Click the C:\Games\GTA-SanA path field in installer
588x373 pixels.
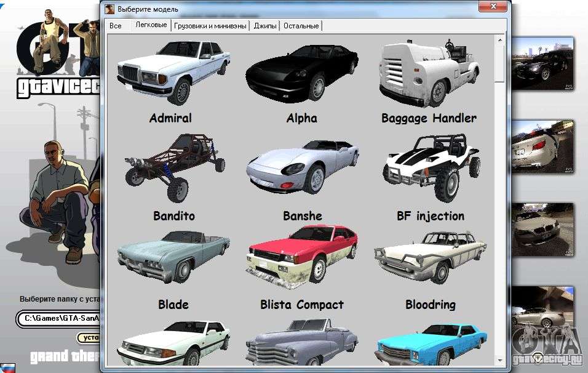tap(58, 318)
